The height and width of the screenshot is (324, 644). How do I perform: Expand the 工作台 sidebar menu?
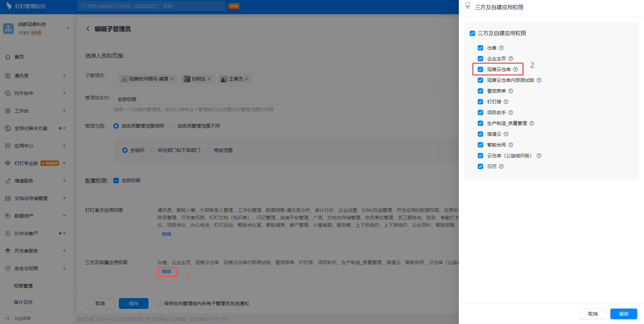coord(64,111)
